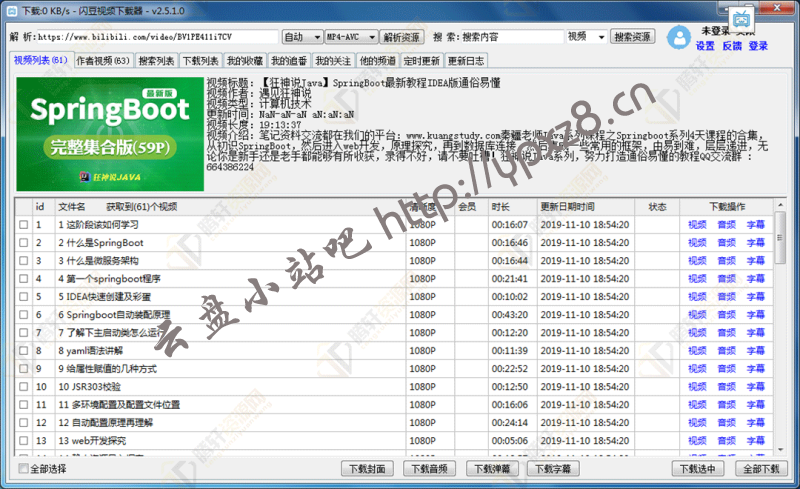Click 音频 link in row 3
This screenshot has width=800, height=489.
click(x=727, y=260)
